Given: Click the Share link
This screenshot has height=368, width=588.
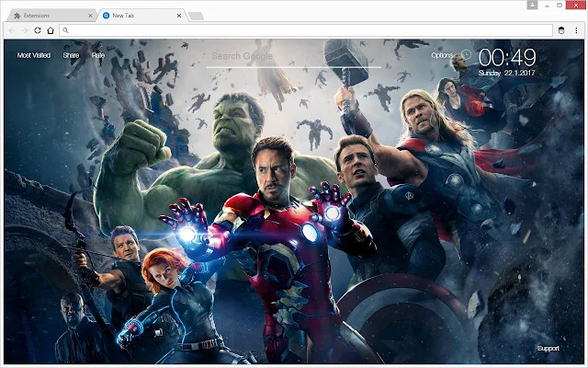Looking at the screenshot, I should (71, 55).
